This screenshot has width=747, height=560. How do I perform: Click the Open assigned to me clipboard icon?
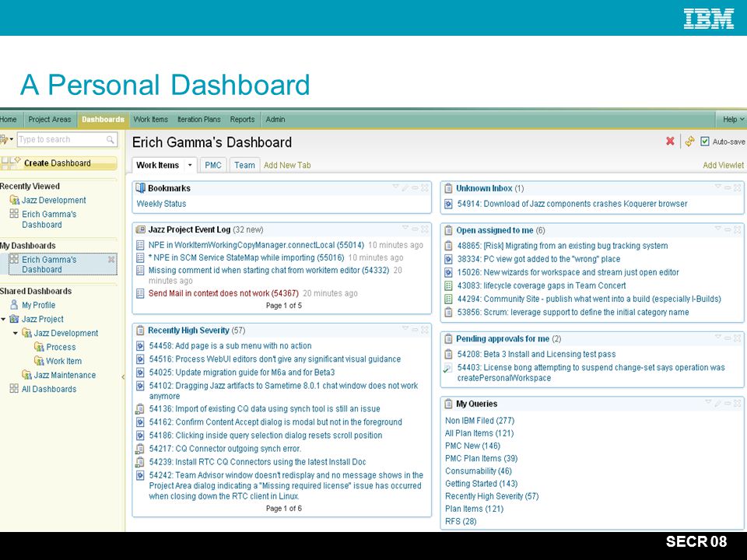click(x=448, y=230)
